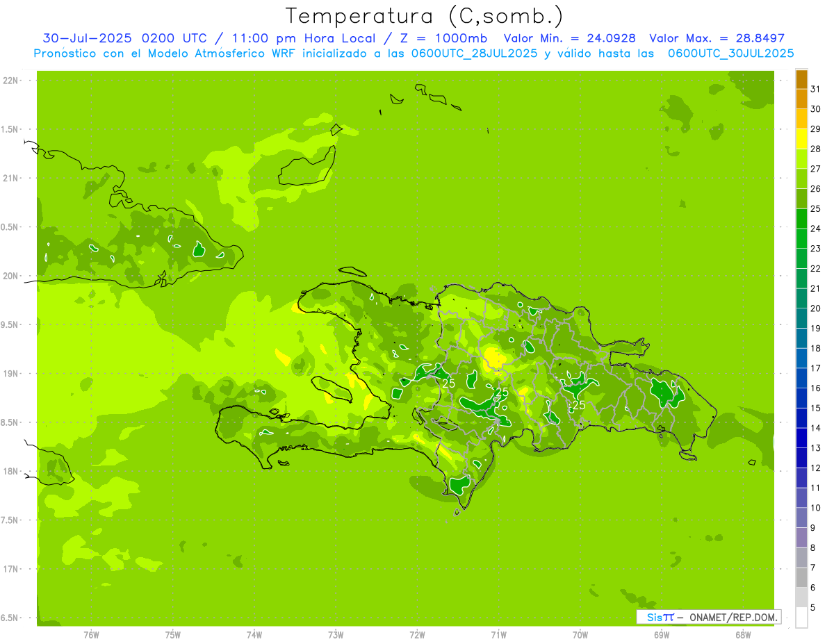834x644 pixels.
Task: Click the latitude tick label '19N'
Action: pos(11,374)
